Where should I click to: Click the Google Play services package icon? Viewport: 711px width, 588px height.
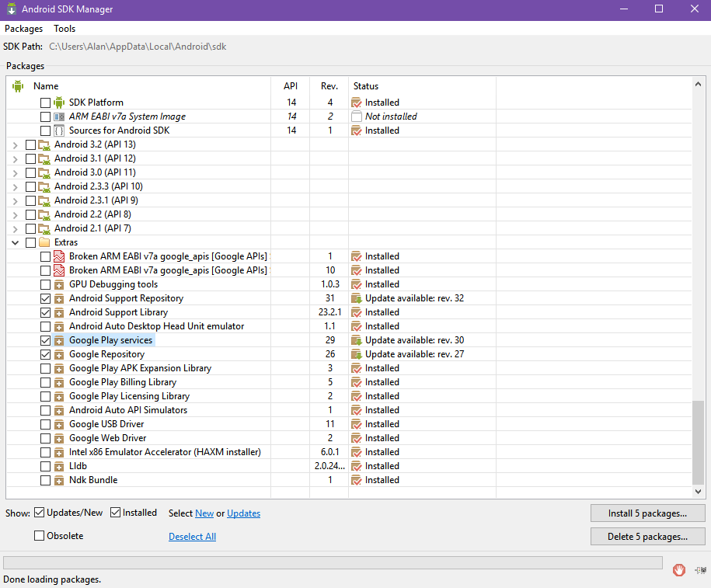coord(59,340)
